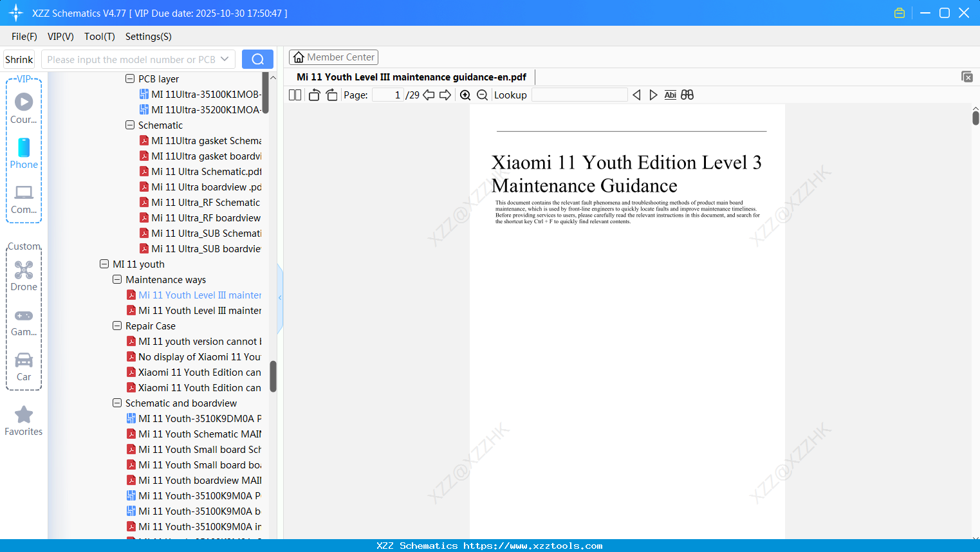Open the Drone schematics category
Viewport: 980px width, 552px height.
coord(24,277)
